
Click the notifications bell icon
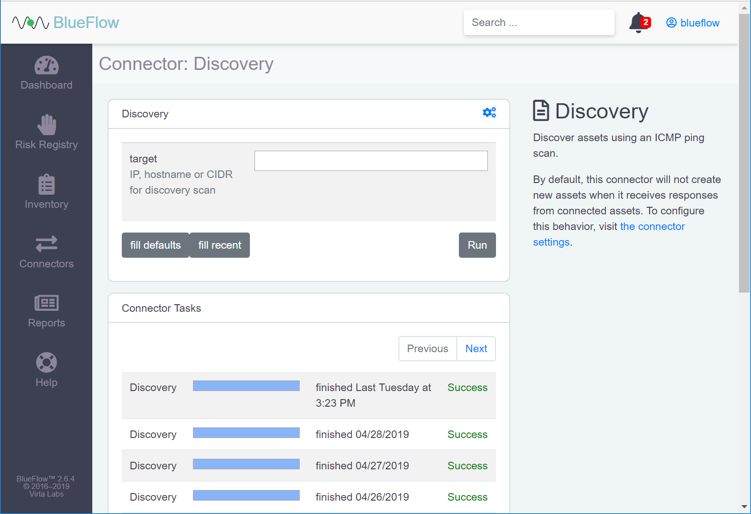pos(638,22)
